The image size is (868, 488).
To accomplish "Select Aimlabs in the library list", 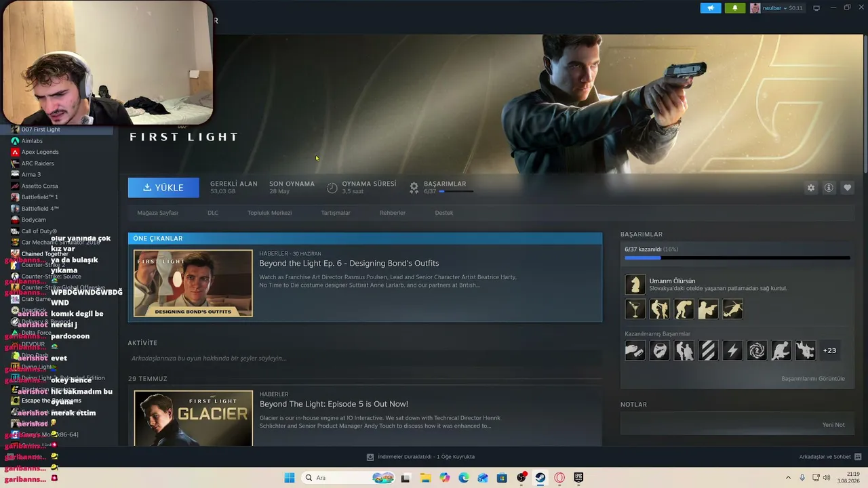I will pyautogui.click(x=32, y=141).
